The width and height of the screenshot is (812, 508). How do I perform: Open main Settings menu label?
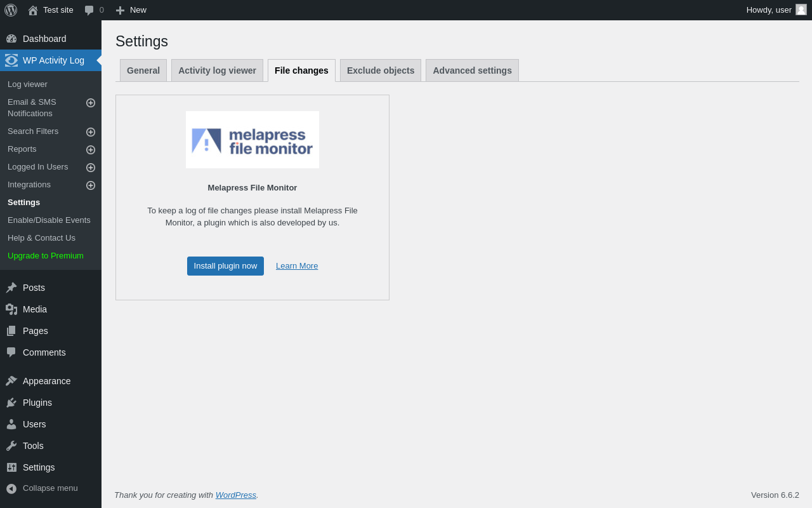click(39, 467)
